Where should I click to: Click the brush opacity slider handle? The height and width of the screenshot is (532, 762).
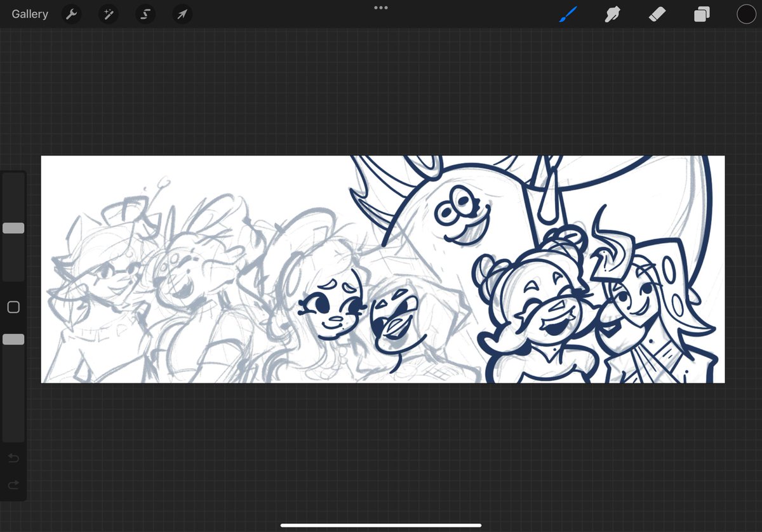[13, 340]
